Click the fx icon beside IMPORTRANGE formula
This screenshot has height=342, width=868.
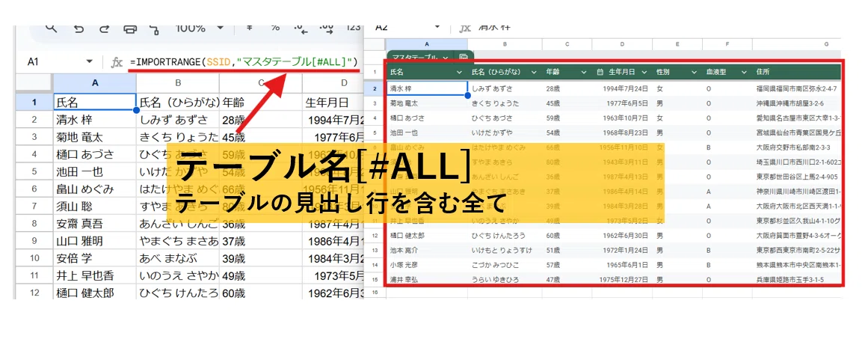(x=116, y=62)
